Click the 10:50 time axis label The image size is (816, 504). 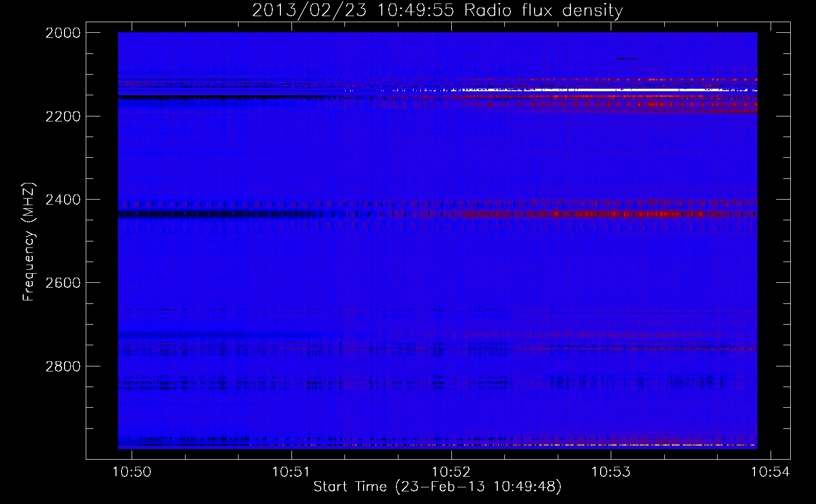pyautogui.click(x=132, y=472)
